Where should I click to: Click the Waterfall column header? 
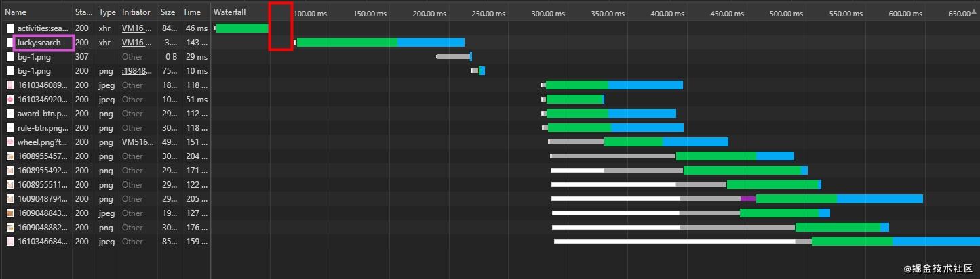(230, 12)
